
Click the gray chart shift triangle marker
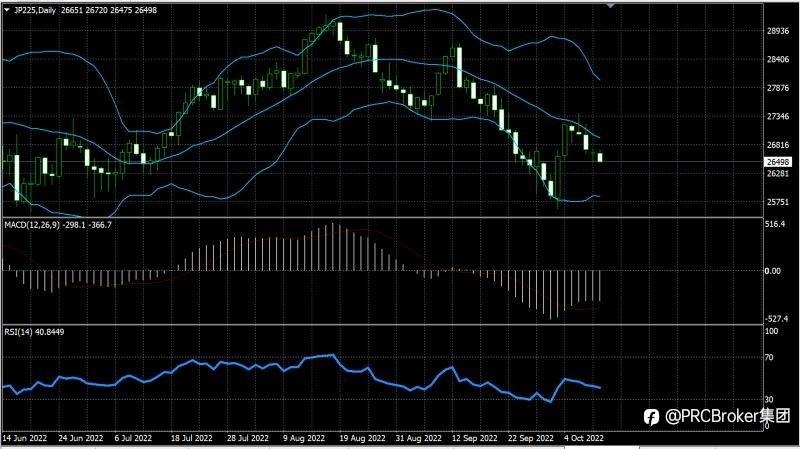pos(610,5)
